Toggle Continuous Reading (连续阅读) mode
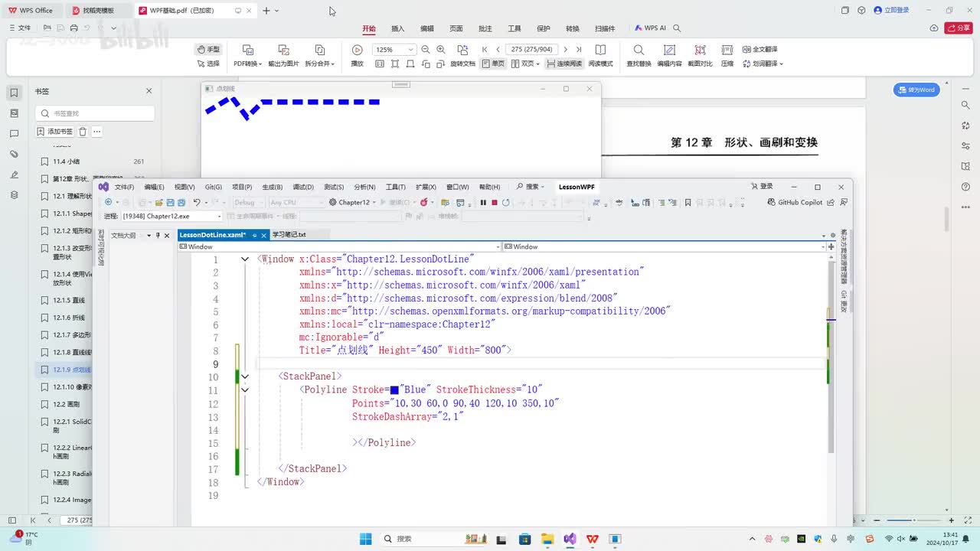This screenshot has width=980, height=551. click(563, 64)
